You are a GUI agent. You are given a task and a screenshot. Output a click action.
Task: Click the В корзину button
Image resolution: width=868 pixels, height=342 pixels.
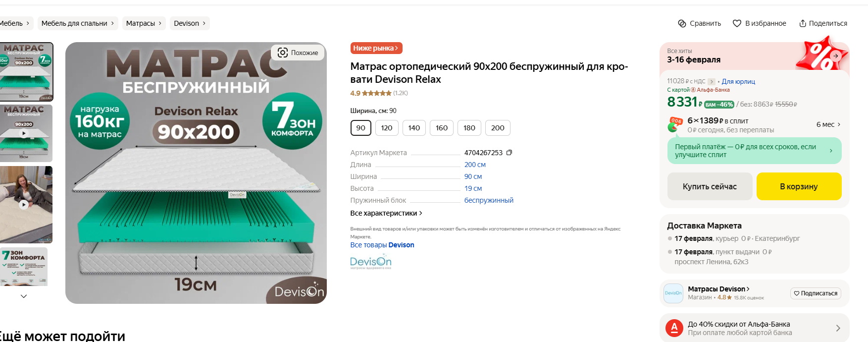[x=799, y=186]
